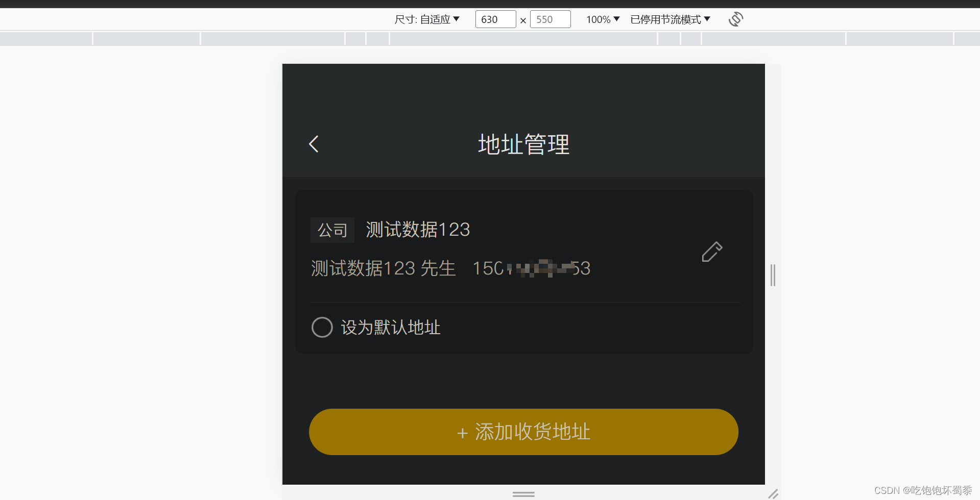
Task: Click the 地址管理 page title
Action: [523, 144]
